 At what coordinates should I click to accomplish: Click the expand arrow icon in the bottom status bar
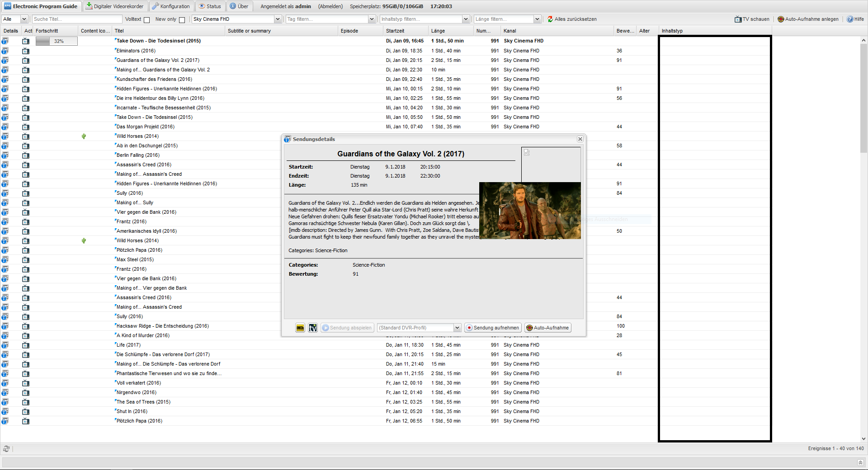[x=860, y=462]
